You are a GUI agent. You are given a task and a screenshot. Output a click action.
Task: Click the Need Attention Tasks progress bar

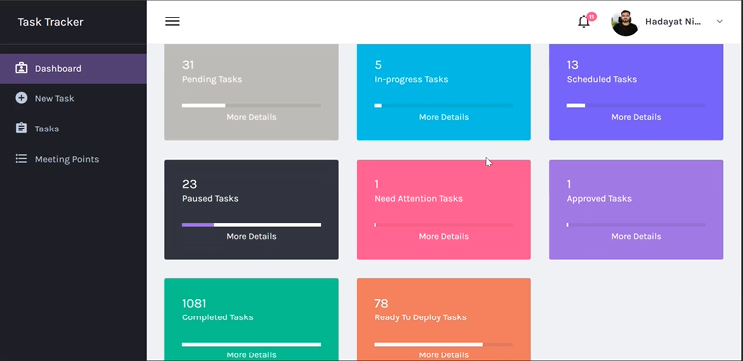pos(444,225)
